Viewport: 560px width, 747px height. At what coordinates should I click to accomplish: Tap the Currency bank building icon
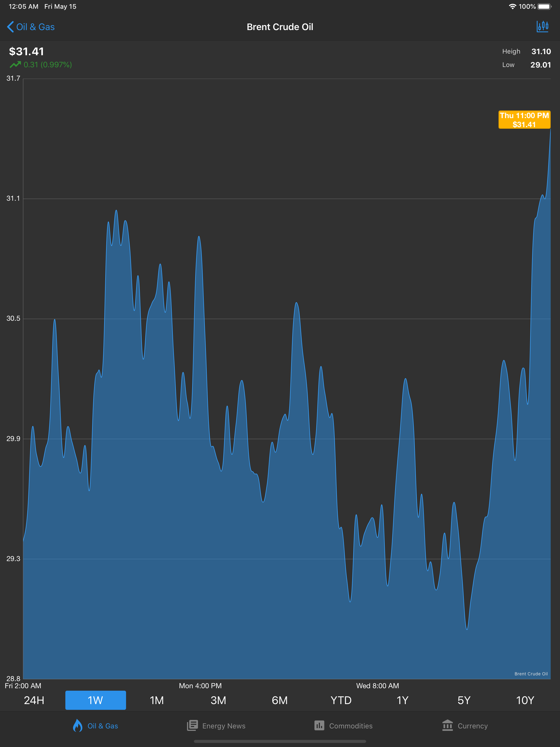(448, 725)
